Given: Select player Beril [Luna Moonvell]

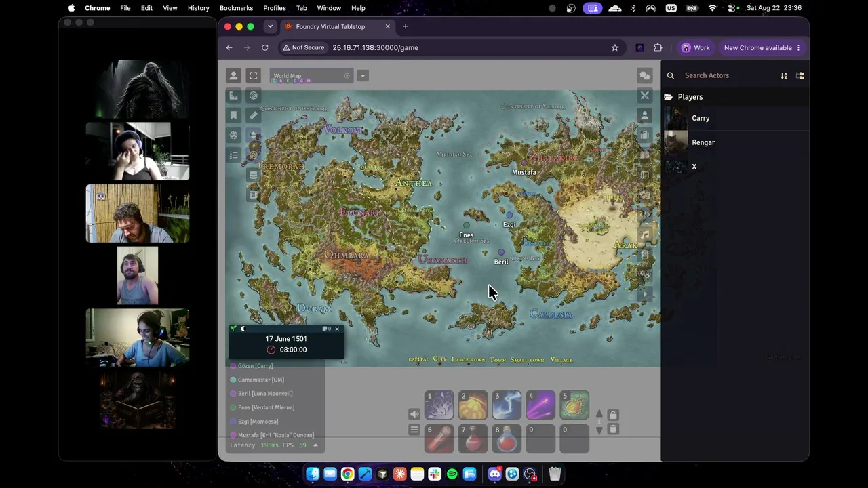Looking at the screenshot, I should tap(265, 394).
